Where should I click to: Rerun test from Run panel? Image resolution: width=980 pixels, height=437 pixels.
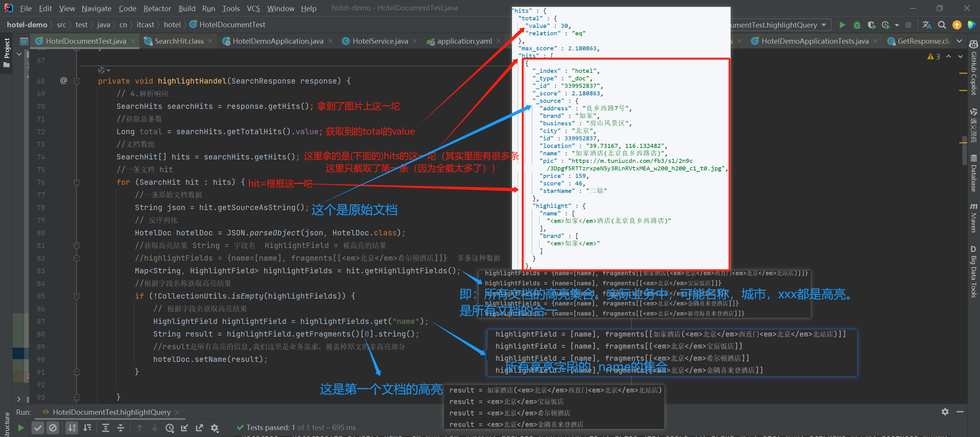[21, 427]
